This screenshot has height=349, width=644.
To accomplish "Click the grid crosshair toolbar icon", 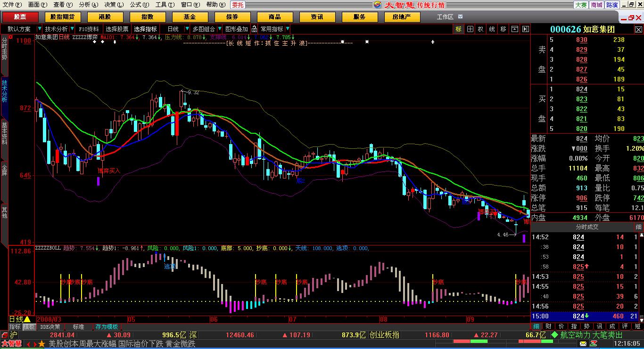I will [470, 29].
